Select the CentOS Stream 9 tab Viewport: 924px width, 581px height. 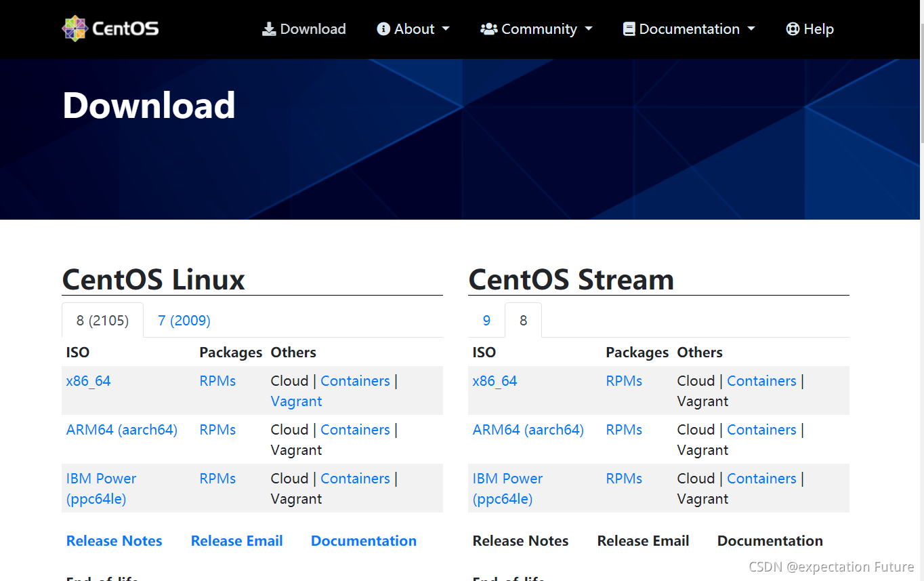[x=486, y=320]
